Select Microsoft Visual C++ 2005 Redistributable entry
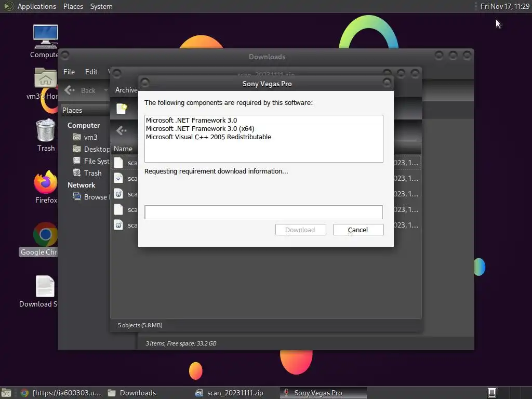 208,137
